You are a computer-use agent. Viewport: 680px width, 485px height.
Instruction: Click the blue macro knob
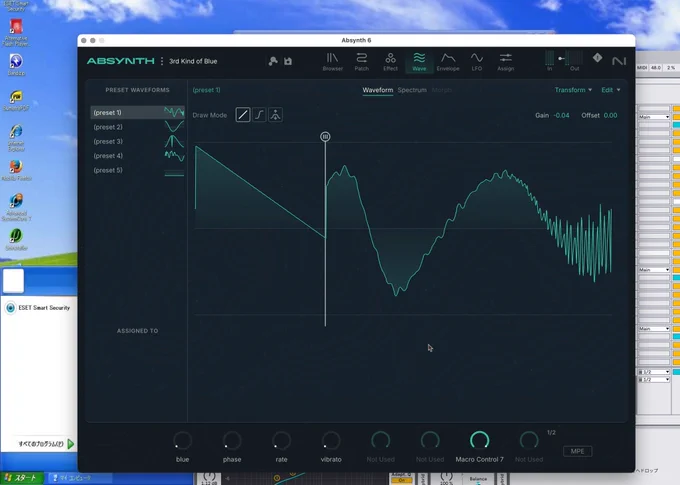pyautogui.click(x=183, y=440)
